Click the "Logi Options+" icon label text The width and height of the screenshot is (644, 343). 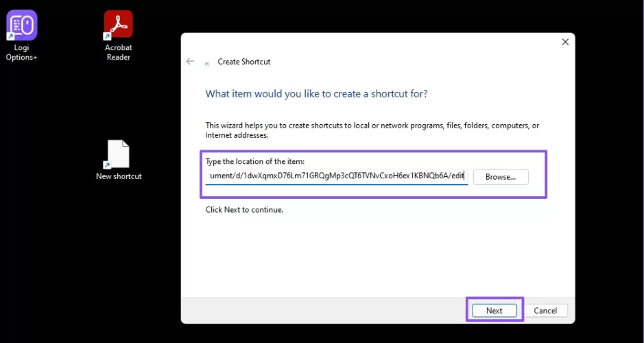21,53
